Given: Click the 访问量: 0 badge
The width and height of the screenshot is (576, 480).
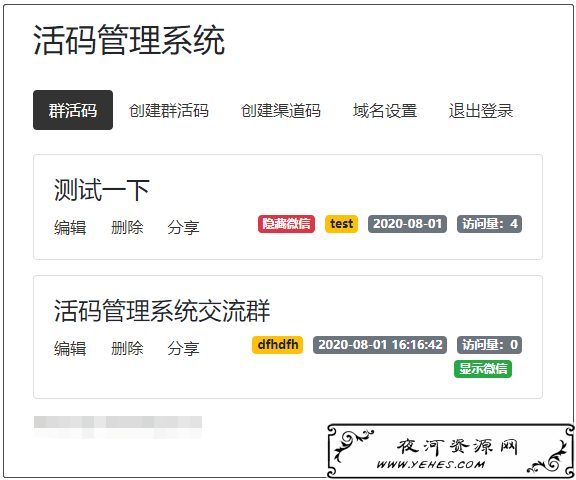Looking at the screenshot, I should click(489, 345).
